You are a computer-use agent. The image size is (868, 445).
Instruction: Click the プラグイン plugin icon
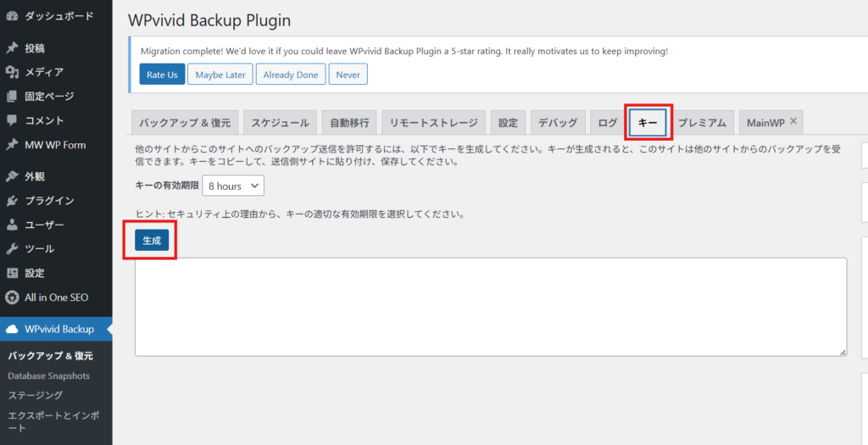click(x=12, y=201)
